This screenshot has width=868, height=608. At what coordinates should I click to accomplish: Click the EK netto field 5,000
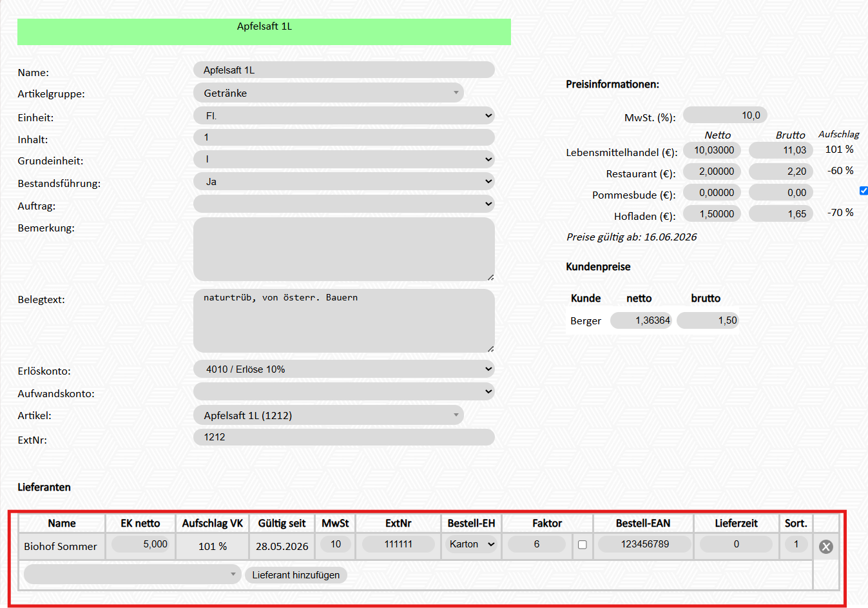[141, 544]
